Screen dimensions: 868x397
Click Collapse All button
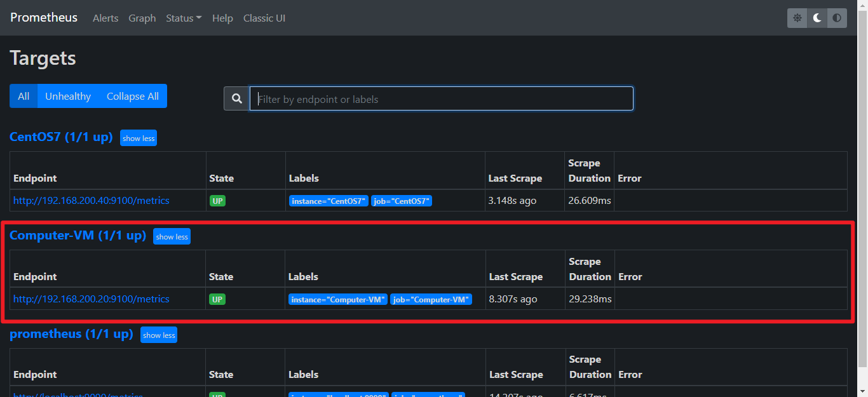[x=133, y=96]
